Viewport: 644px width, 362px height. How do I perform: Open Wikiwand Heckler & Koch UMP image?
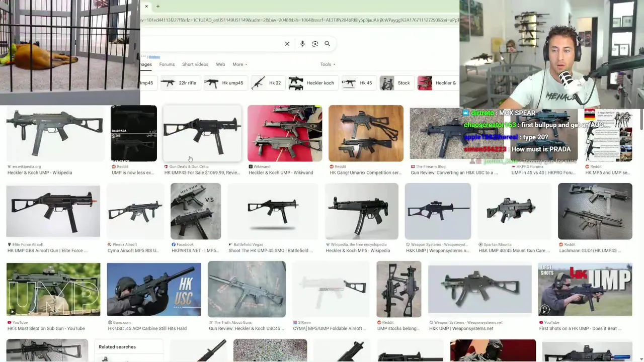[285, 133]
